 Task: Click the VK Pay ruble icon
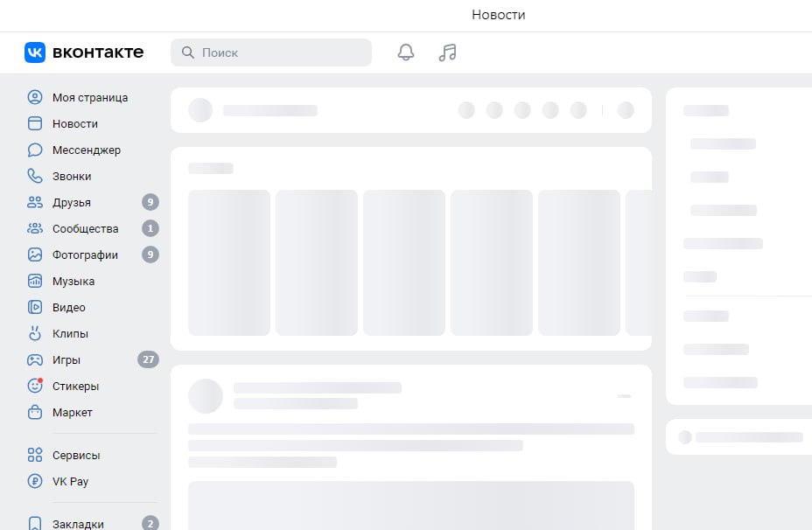pos(35,481)
